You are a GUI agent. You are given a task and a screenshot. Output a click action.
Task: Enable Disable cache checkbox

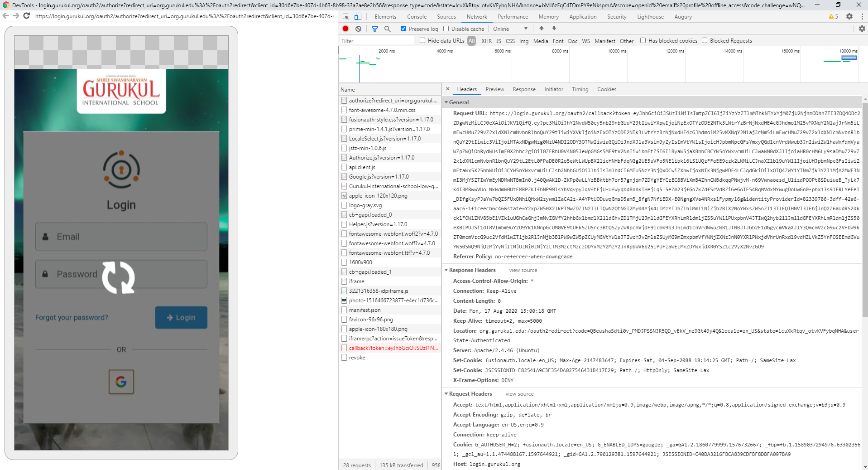pos(446,29)
